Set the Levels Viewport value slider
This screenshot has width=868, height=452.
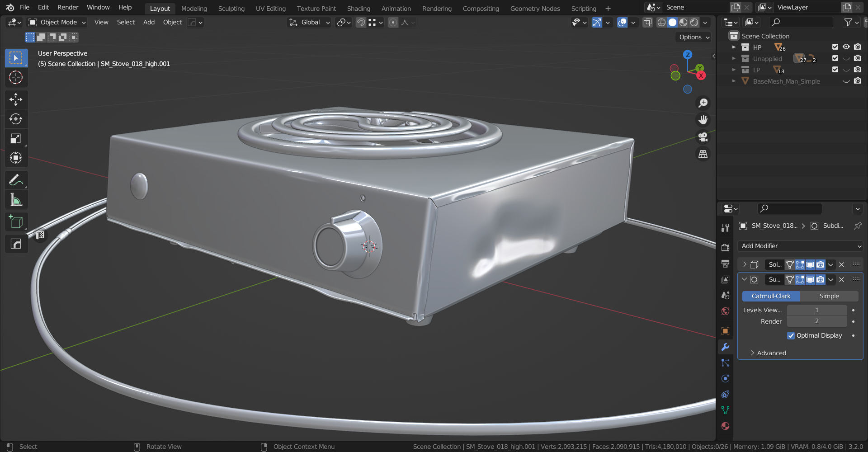tap(816, 310)
